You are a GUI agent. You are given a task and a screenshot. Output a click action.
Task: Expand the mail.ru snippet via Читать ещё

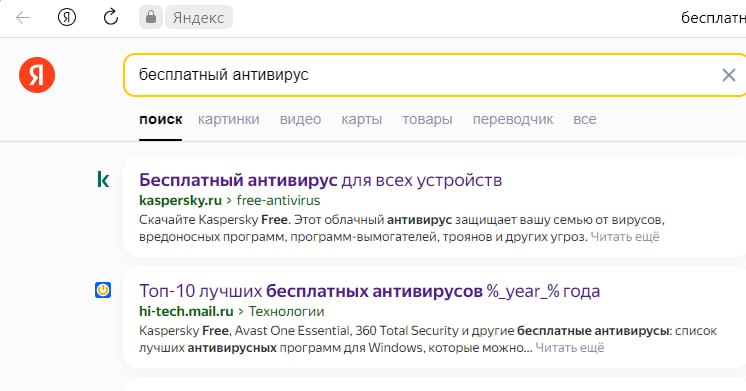[x=570, y=348]
